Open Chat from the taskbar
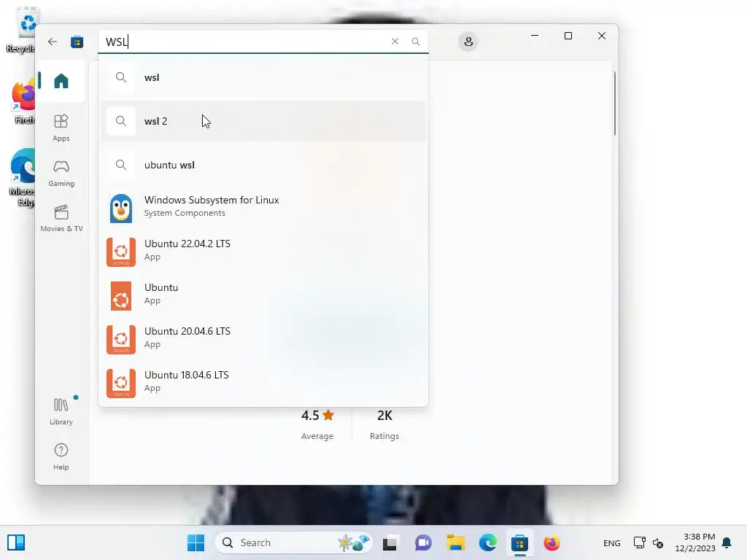 [x=422, y=542]
